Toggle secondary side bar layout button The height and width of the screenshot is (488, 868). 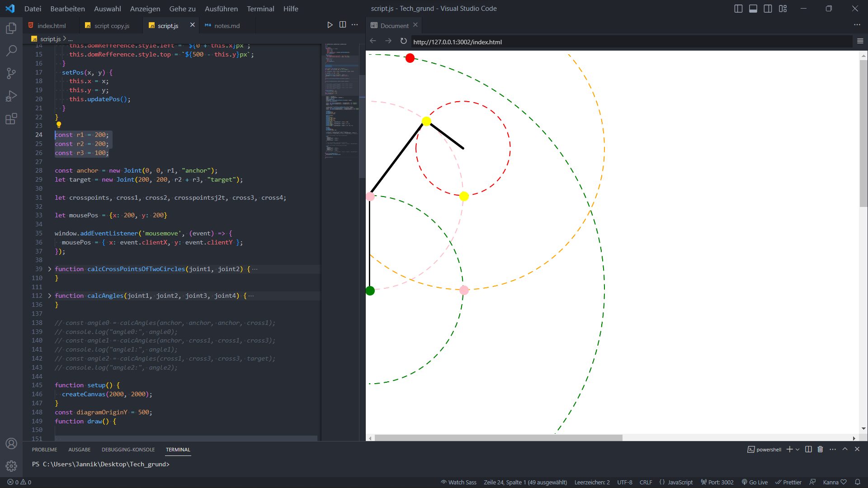(x=768, y=9)
